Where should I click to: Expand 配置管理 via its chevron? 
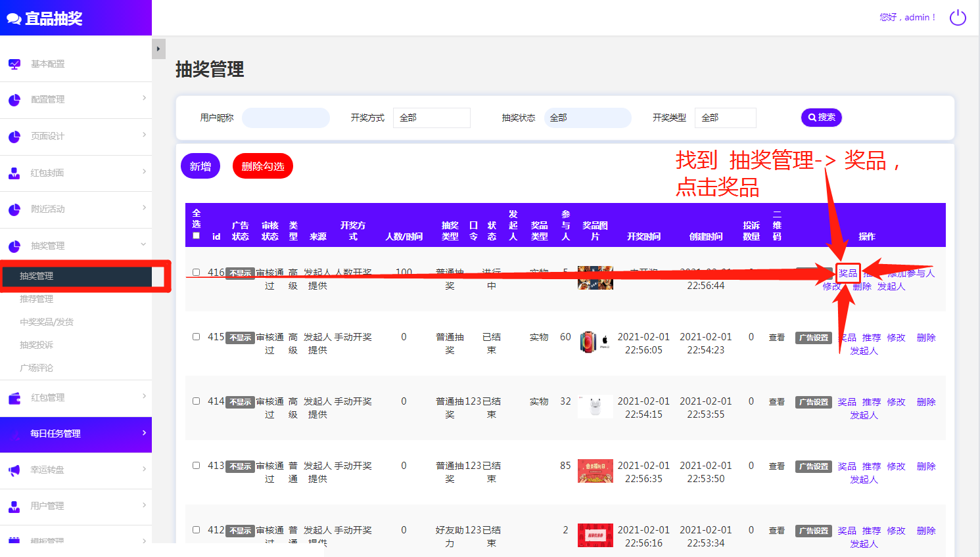(x=145, y=98)
